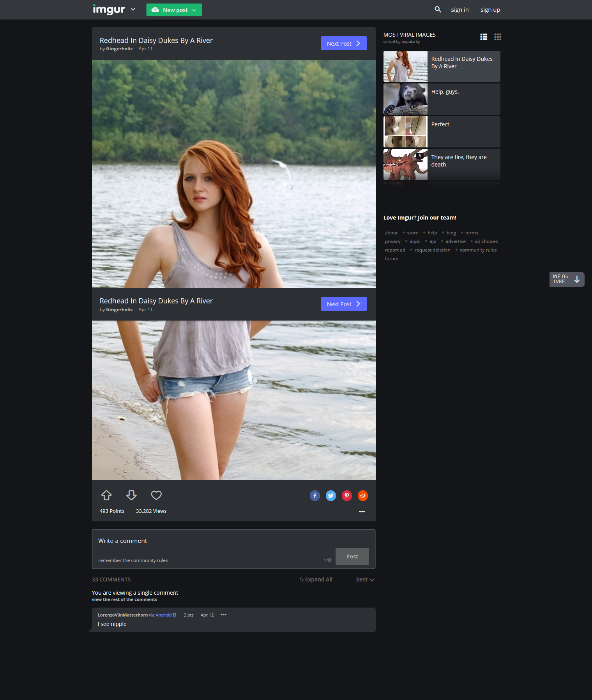Click the second Next Post button below first image
This screenshot has height=700, width=592.
click(344, 304)
